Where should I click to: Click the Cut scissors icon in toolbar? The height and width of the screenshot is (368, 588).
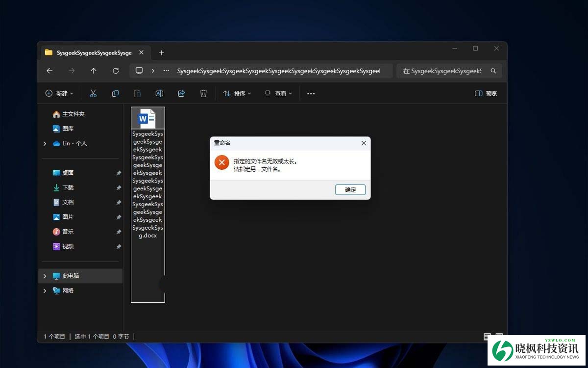pyautogui.click(x=93, y=93)
